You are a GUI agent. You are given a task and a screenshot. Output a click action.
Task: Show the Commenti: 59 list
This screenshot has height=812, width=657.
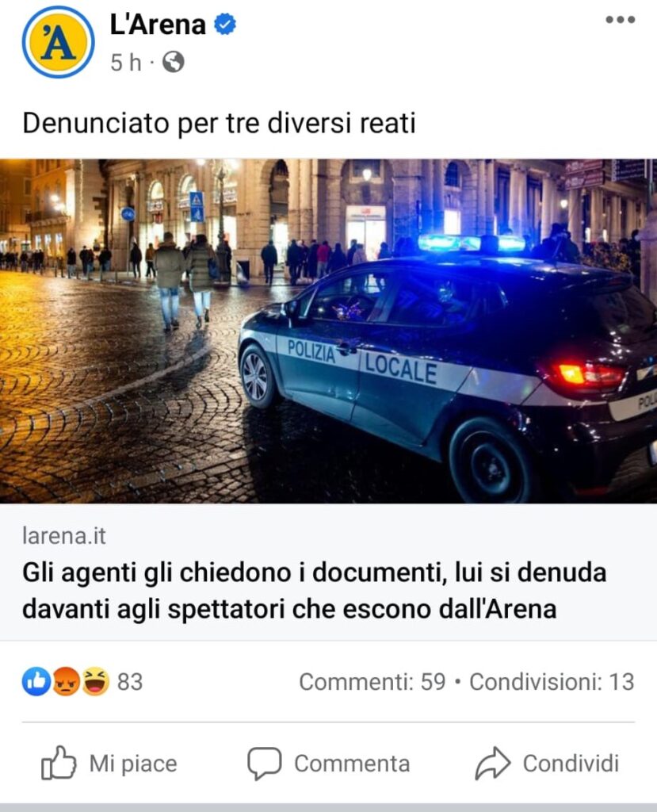coord(372,682)
